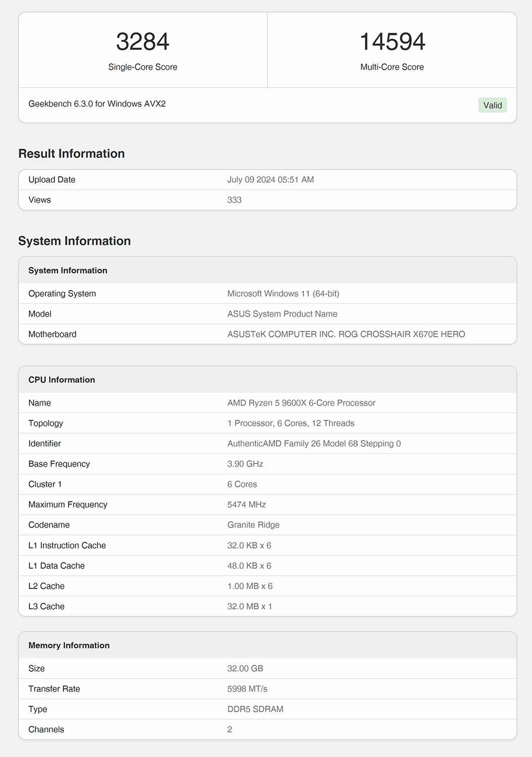
Task: Click the Views row label
Action: coord(40,200)
